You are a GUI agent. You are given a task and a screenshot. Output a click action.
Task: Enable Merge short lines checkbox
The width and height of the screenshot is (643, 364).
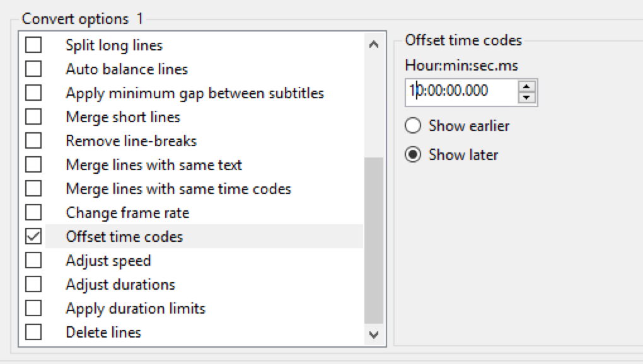pos(33,117)
